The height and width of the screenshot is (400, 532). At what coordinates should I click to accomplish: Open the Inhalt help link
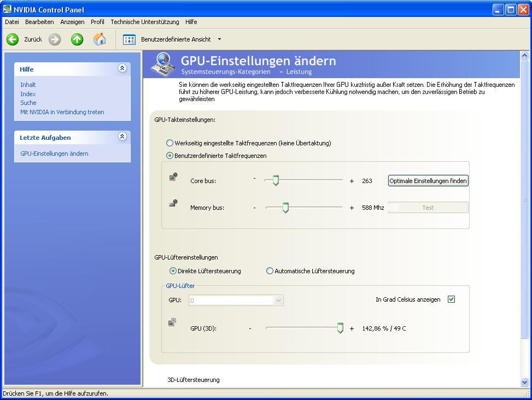[x=28, y=85]
